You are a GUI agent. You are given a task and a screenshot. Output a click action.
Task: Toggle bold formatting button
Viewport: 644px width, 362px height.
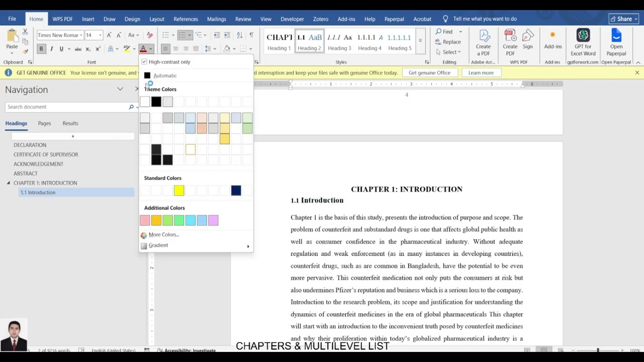[41, 49]
